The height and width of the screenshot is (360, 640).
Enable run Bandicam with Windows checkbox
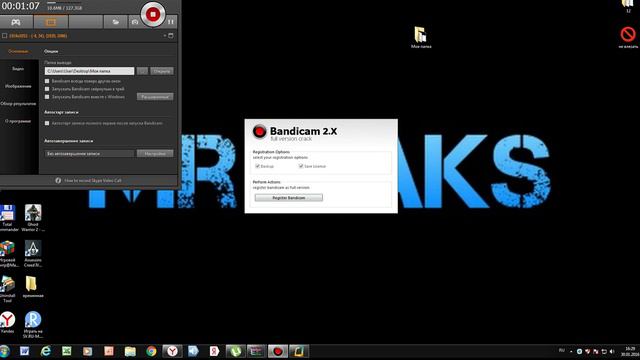(47, 97)
